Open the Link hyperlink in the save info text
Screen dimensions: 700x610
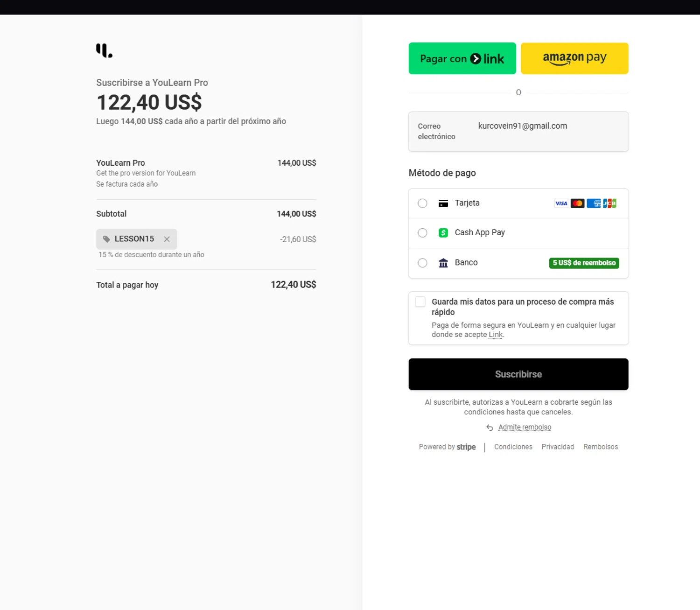[x=496, y=335]
